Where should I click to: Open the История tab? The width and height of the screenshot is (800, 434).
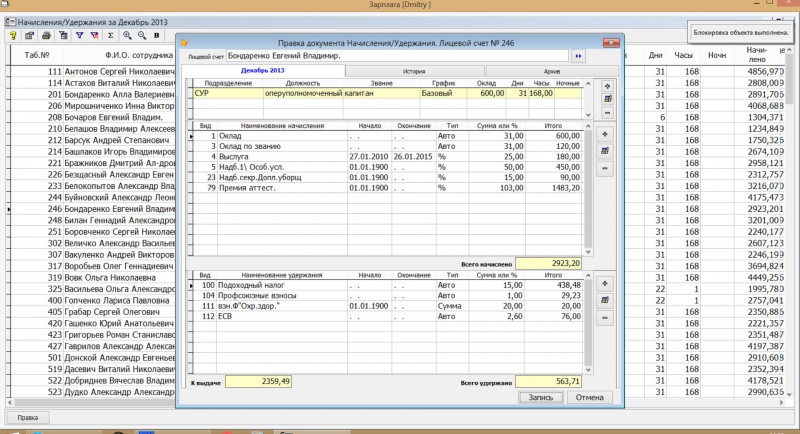pos(414,71)
